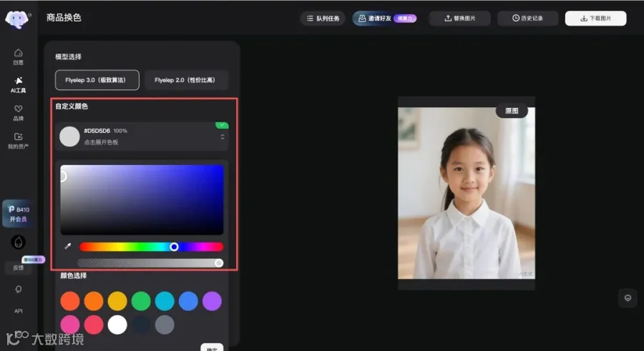
Task: Expand color panel with #D5D5D6 chevron arrows
Action: (223, 137)
